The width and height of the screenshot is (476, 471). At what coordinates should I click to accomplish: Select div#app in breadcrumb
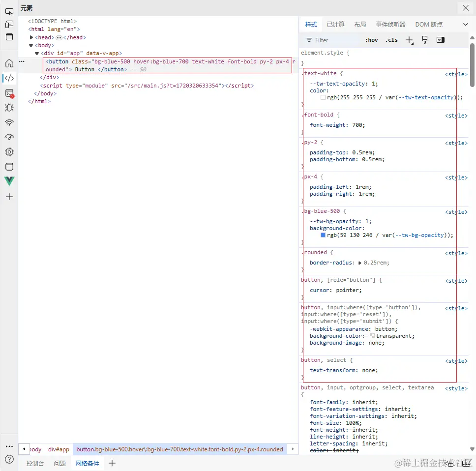[x=59, y=449]
